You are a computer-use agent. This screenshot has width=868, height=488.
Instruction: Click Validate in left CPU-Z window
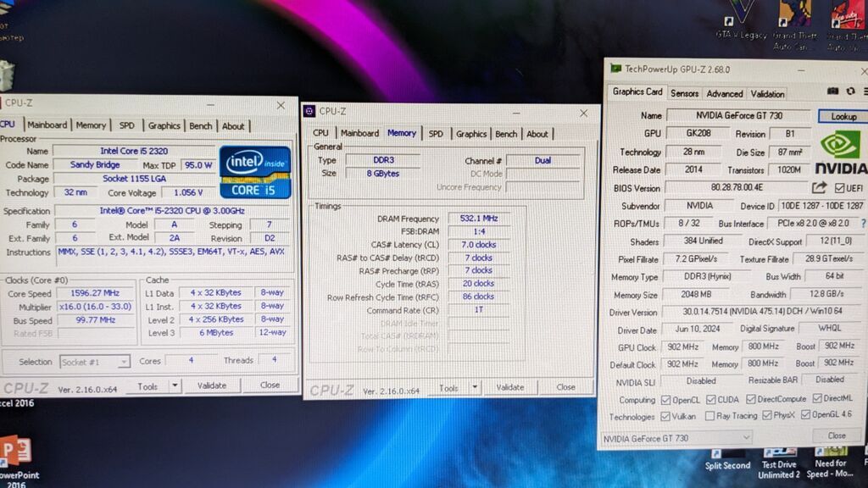pyautogui.click(x=212, y=385)
